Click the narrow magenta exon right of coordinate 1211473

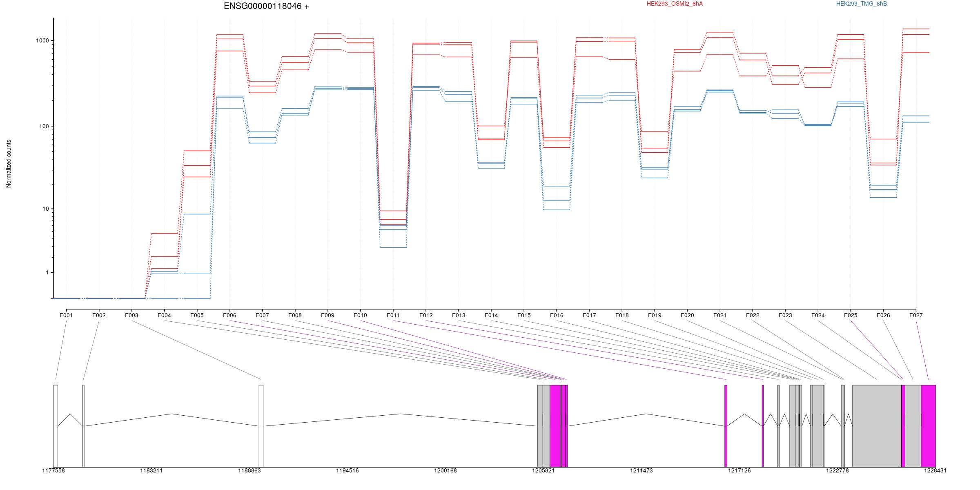click(x=726, y=426)
